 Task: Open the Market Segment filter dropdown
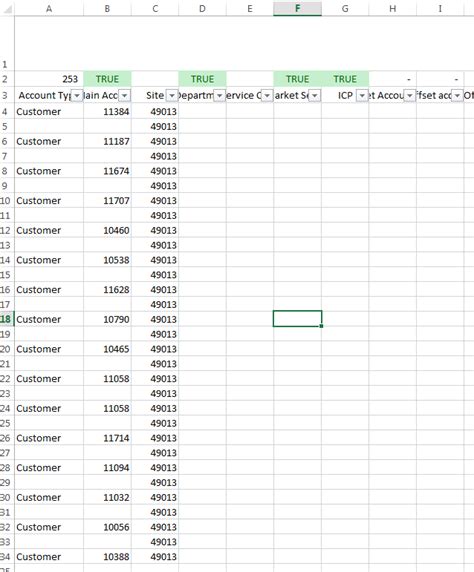pyautogui.click(x=315, y=96)
